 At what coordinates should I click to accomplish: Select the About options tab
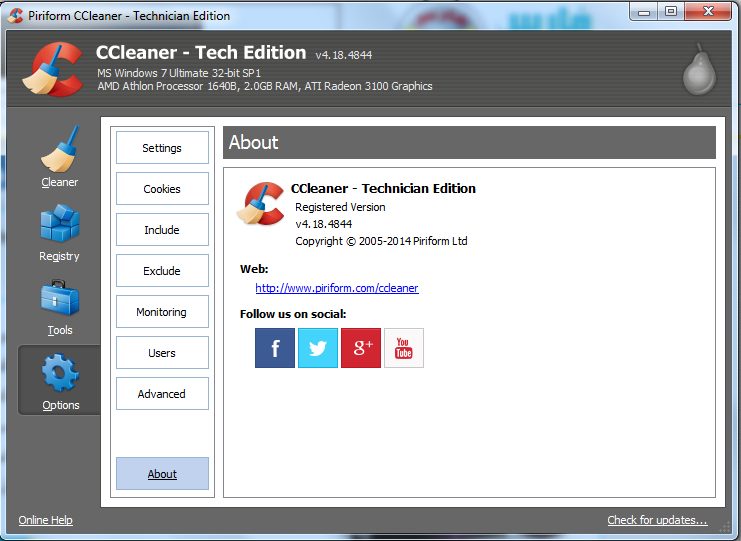pos(162,473)
